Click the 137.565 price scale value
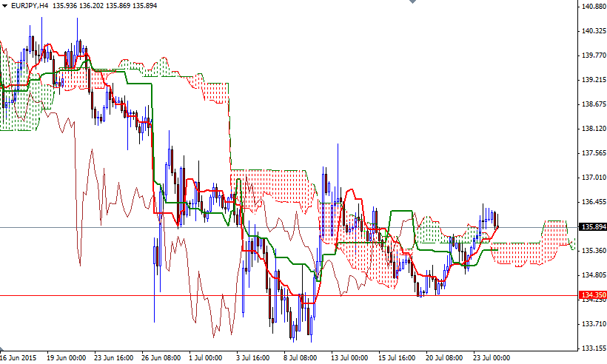607x364 pixels. 594,153
